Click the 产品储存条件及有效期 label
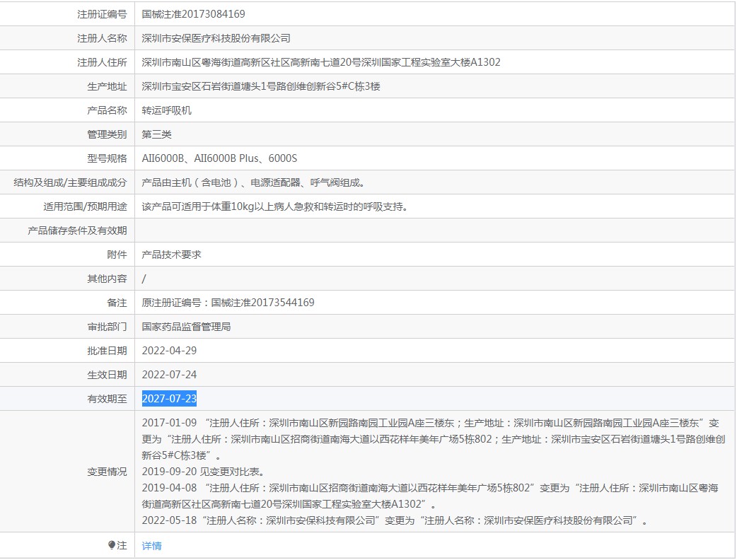737x560 pixels. click(77, 231)
